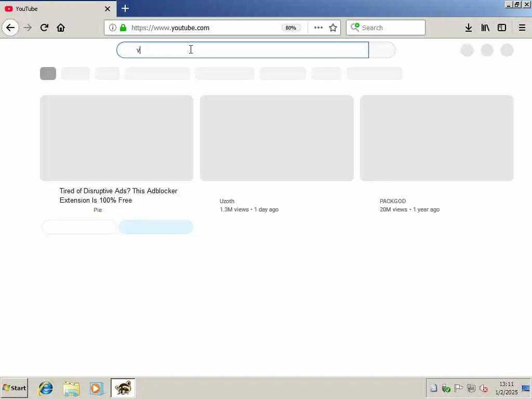Show site information via the info icon
The height and width of the screenshot is (399, 532).
coord(112,28)
